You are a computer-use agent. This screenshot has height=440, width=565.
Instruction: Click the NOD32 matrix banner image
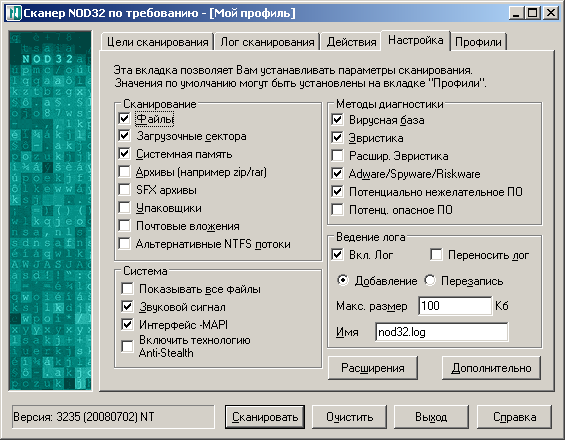tap(50, 210)
